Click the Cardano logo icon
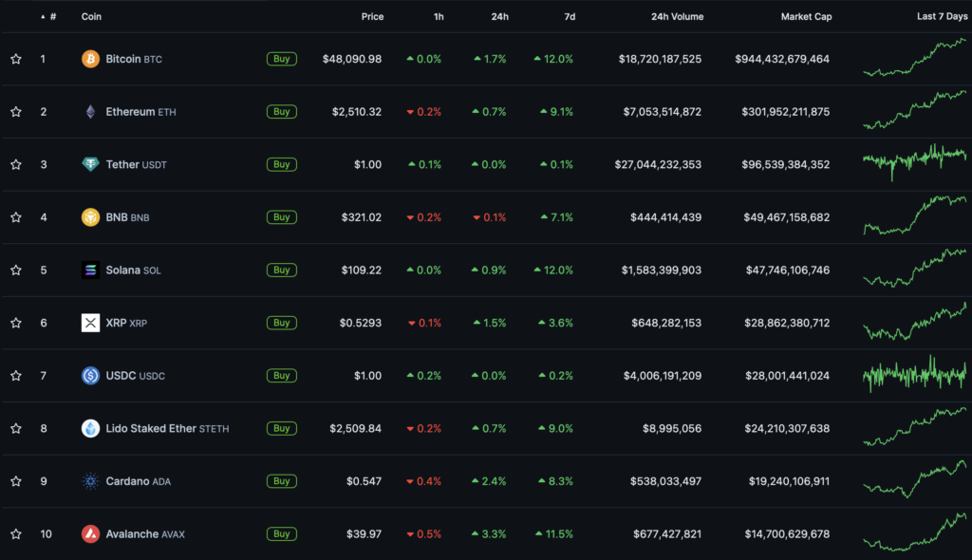Viewport: 972px width, 560px height. 90,481
